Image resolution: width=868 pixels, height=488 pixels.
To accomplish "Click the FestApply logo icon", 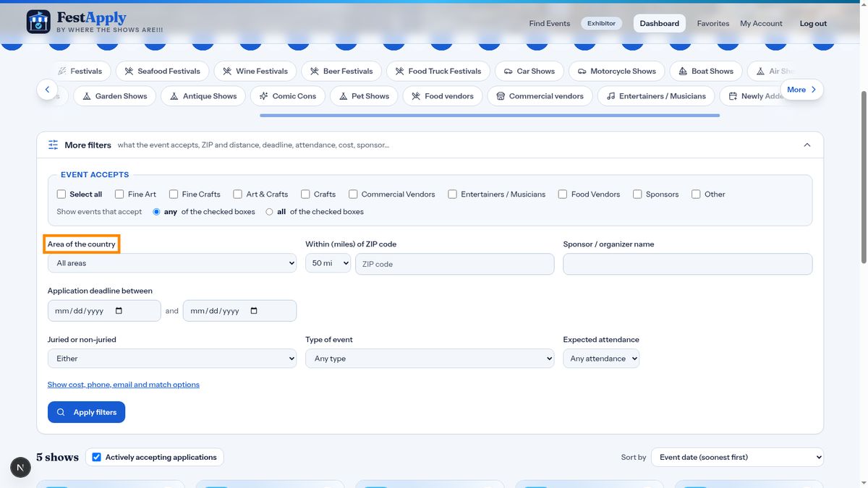I will (x=38, y=22).
